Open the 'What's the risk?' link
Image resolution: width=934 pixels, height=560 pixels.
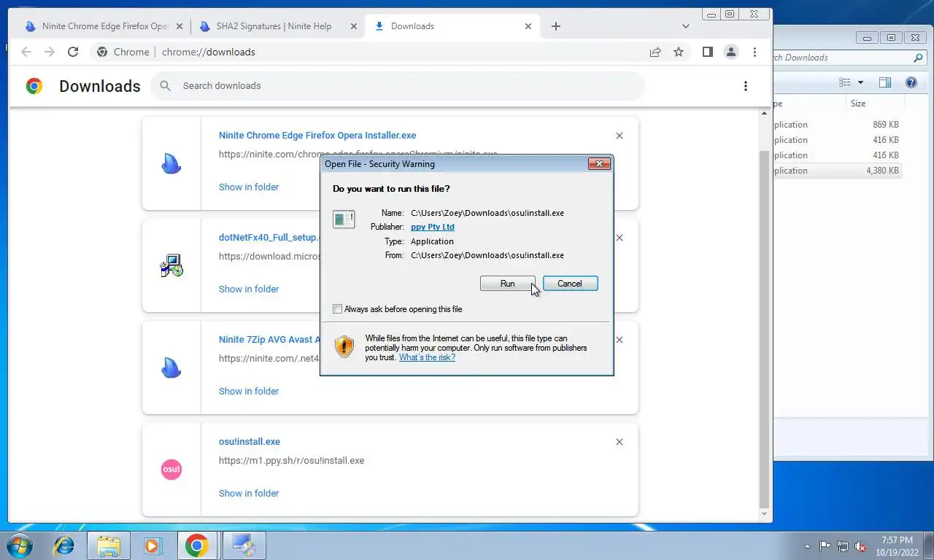coord(427,357)
